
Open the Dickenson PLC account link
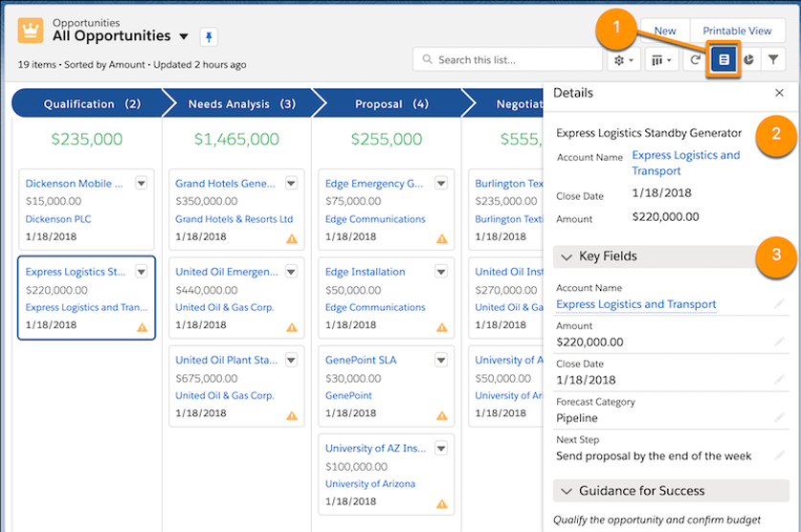(x=58, y=219)
